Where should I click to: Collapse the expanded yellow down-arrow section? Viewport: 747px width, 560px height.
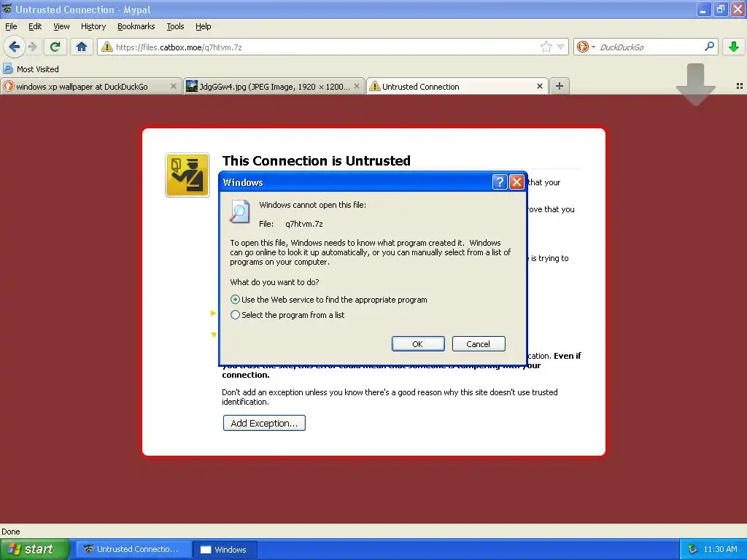coord(214,335)
